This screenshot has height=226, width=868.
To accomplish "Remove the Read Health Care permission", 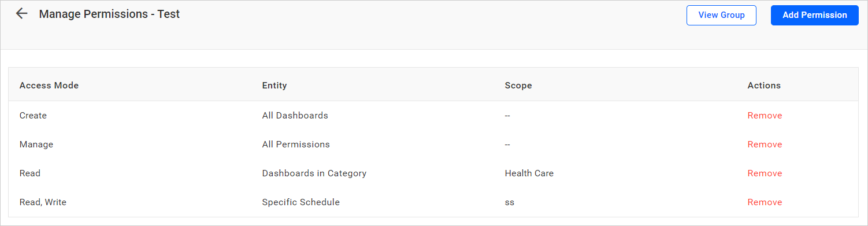I will 765,173.
